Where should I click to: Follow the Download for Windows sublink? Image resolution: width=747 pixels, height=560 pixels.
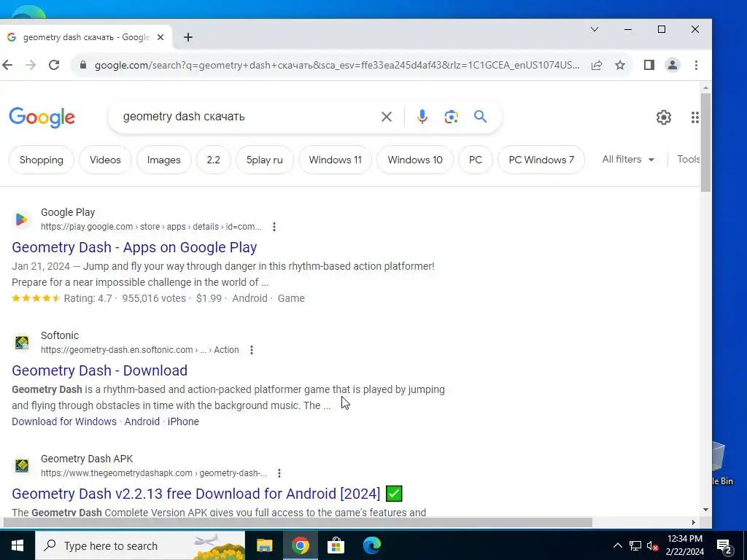64,421
